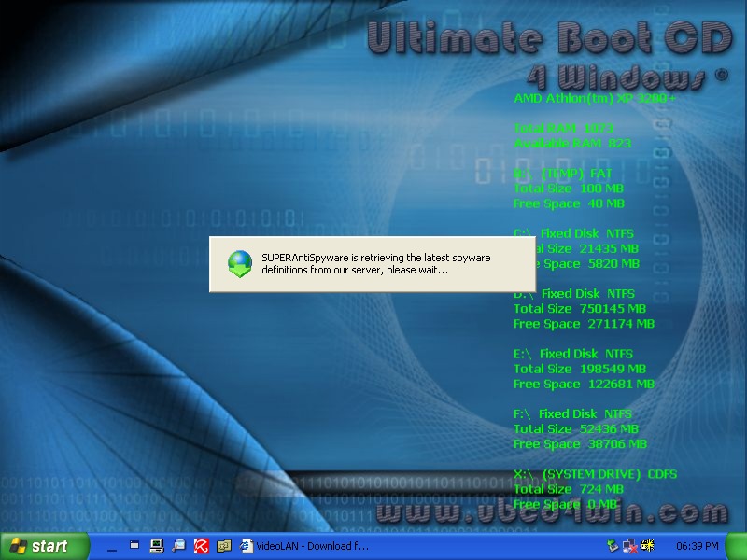Click the yellow sparkle system tray icon
The height and width of the screenshot is (560, 747).
click(647, 545)
